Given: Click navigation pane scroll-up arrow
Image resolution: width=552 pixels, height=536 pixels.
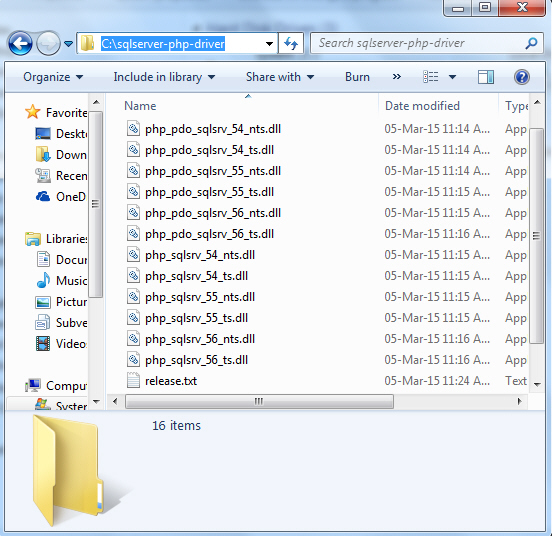Looking at the screenshot, I should pyautogui.click(x=96, y=102).
